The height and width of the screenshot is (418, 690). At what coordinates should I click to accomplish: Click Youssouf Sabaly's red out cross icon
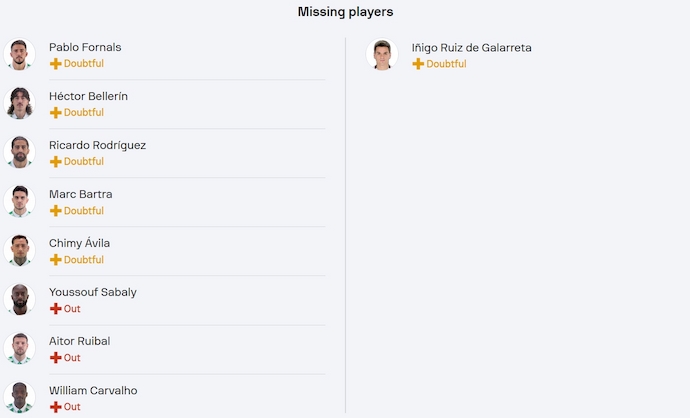55,309
